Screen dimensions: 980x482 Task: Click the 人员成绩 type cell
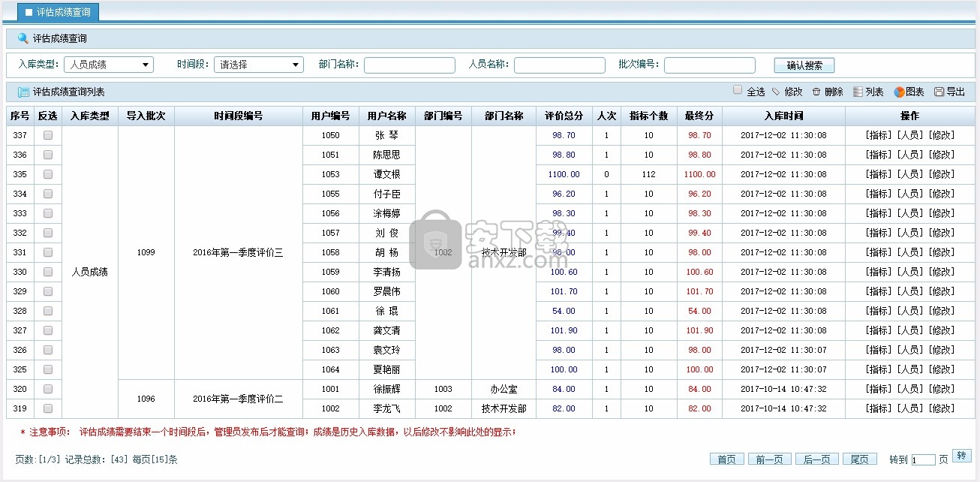tap(90, 272)
